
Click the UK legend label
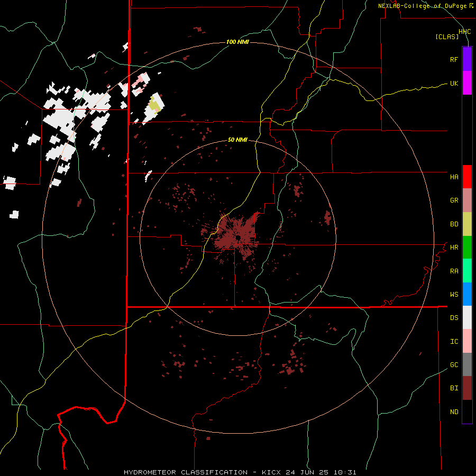tap(454, 83)
